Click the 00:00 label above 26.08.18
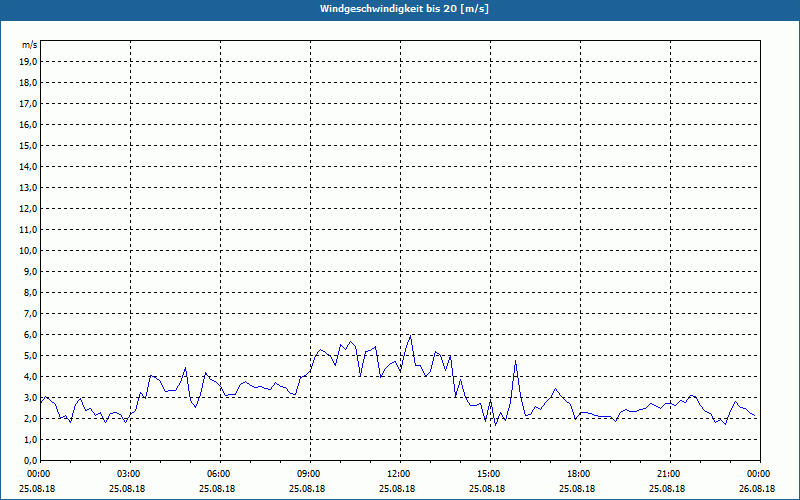800x500 pixels. point(760,474)
